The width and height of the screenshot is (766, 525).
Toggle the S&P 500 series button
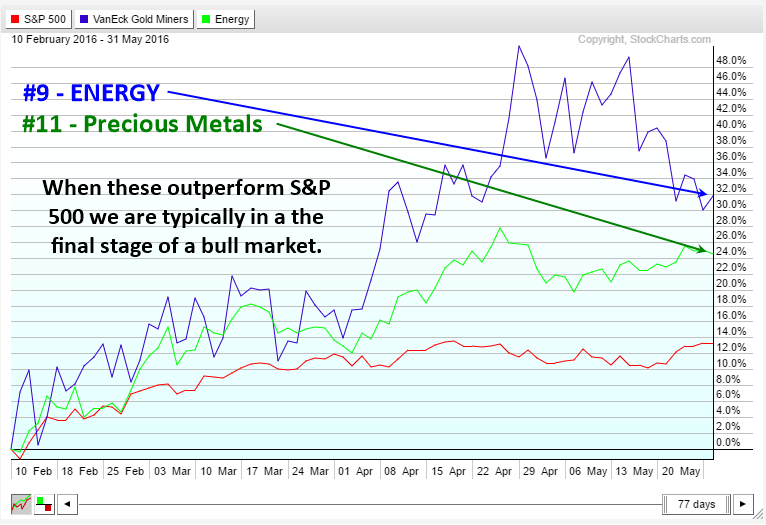coord(38,18)
